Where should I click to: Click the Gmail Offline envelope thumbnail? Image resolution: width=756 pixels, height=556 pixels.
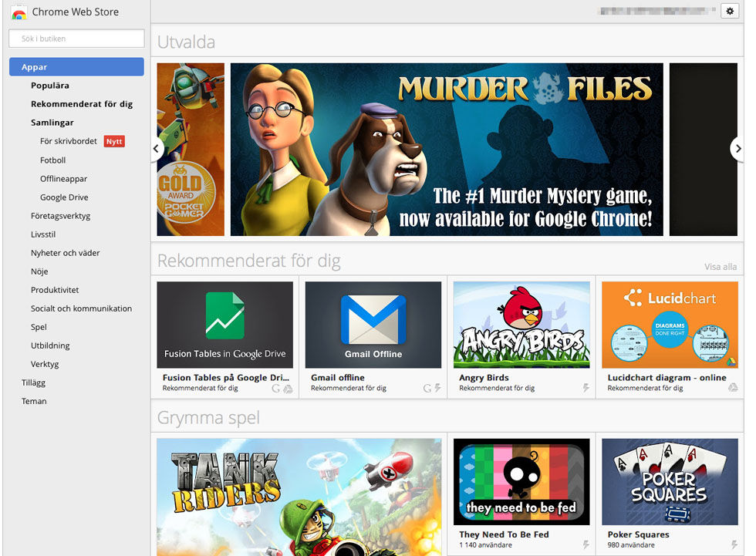coord(373,325)
